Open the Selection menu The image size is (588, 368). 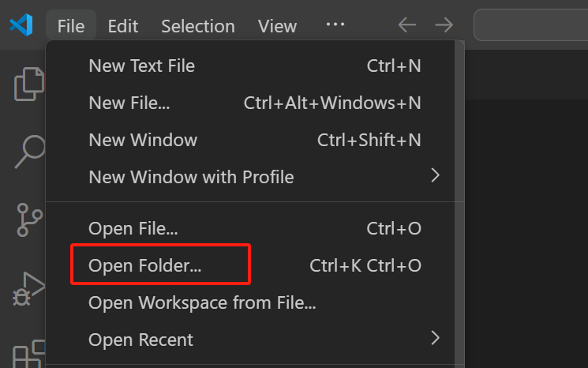pos(197,26)
